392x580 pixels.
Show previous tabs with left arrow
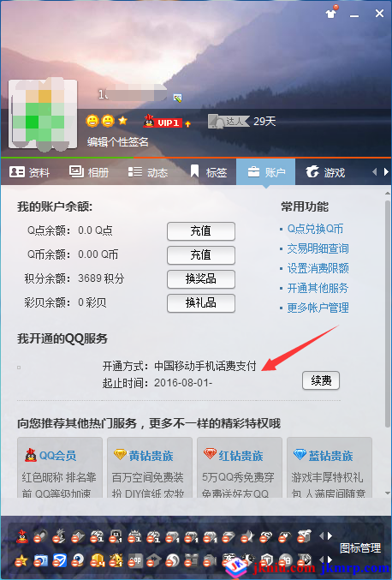[x=375, y=171]
